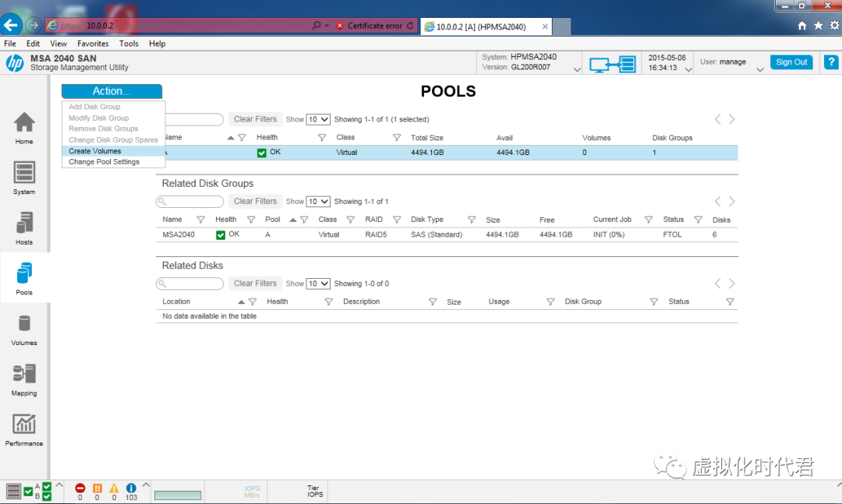This screenshot has height=504, width=842.
Task: Filter Disk Groups by RAID column
Action: pyautogui.click(x=396, y=220)
